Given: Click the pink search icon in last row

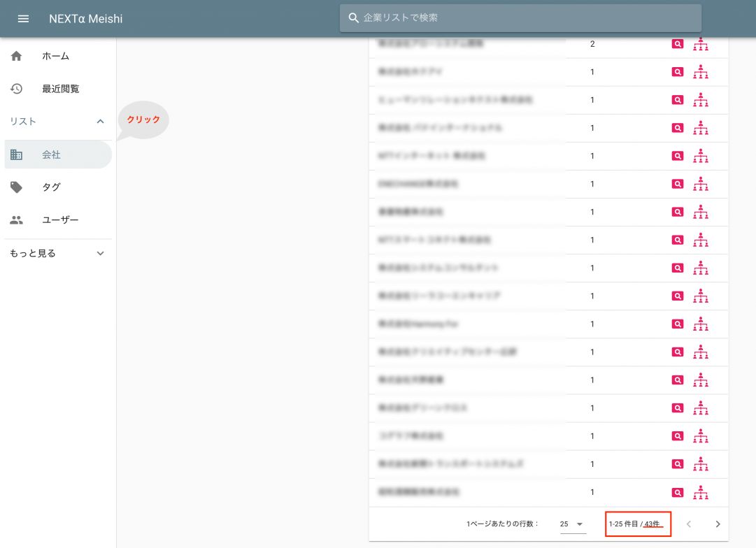Looking at the screenshot, I should [677, 492].
